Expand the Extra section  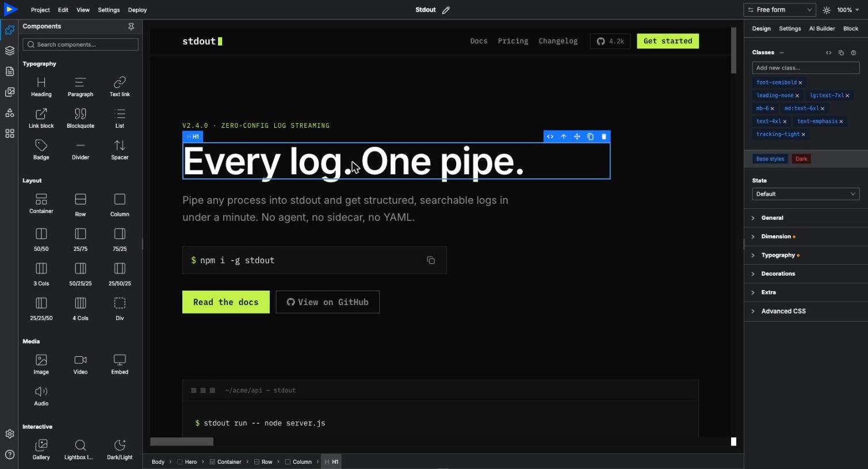click(x=806, y=292)
